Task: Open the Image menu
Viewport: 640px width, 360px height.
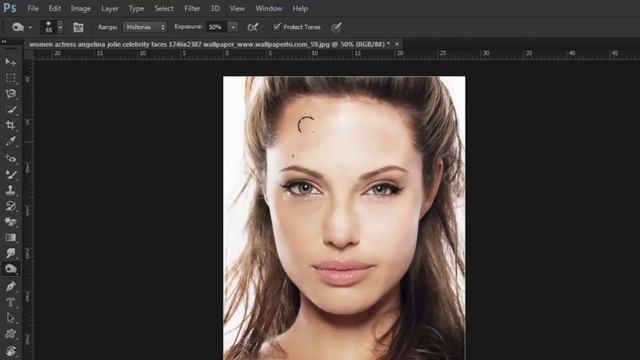Action: (81, 9)
